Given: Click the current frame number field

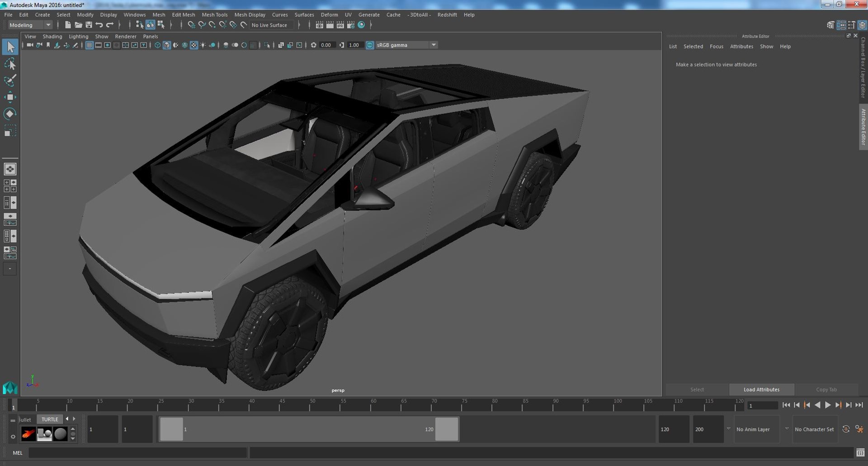Looking at the screenshot, I should [763, 405].
